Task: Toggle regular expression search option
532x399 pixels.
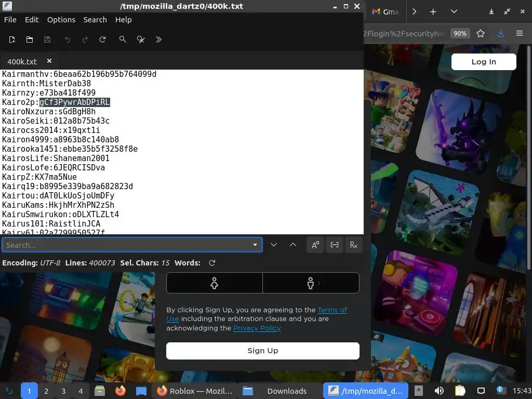Action: (x=354, y=245)
